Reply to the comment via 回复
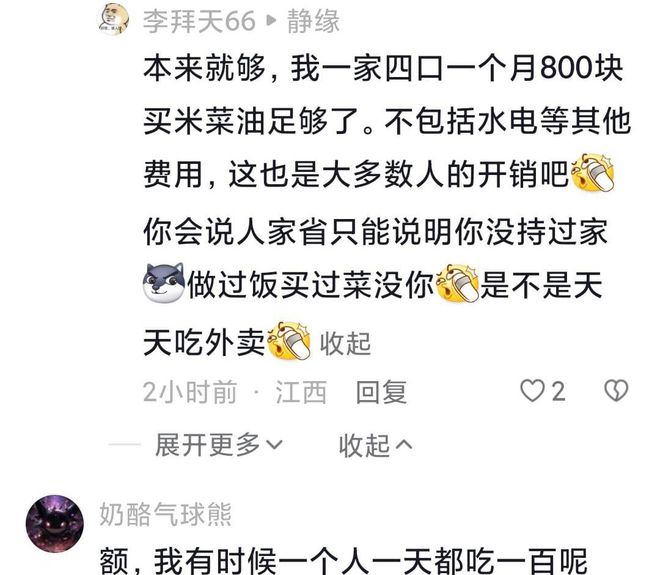This screenshot has height=575, width=660. coord(381,392)
